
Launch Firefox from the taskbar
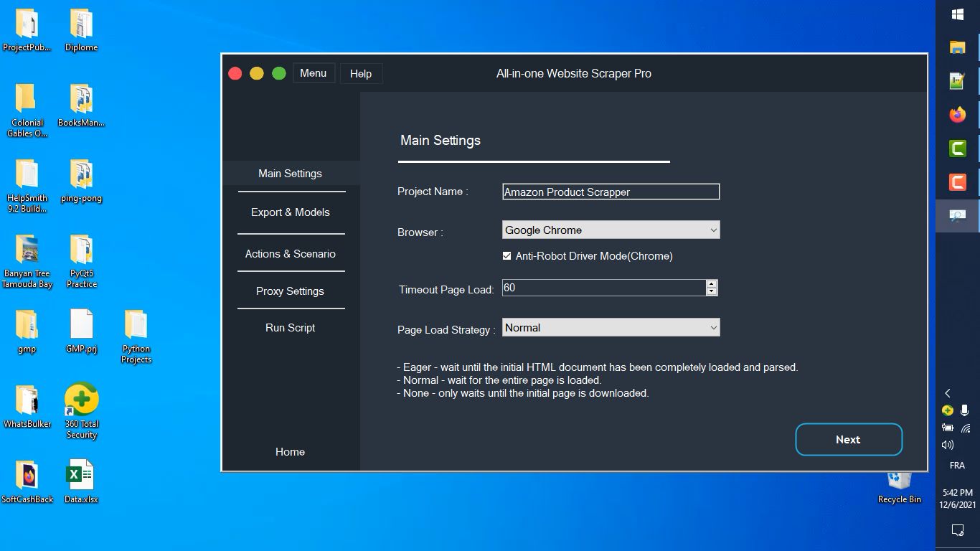pyautogui.click(x=957, y=115)
